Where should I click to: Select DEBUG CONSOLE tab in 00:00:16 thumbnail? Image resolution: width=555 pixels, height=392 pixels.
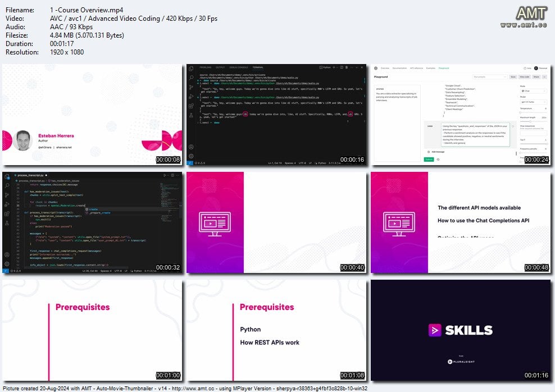point(239,67)
